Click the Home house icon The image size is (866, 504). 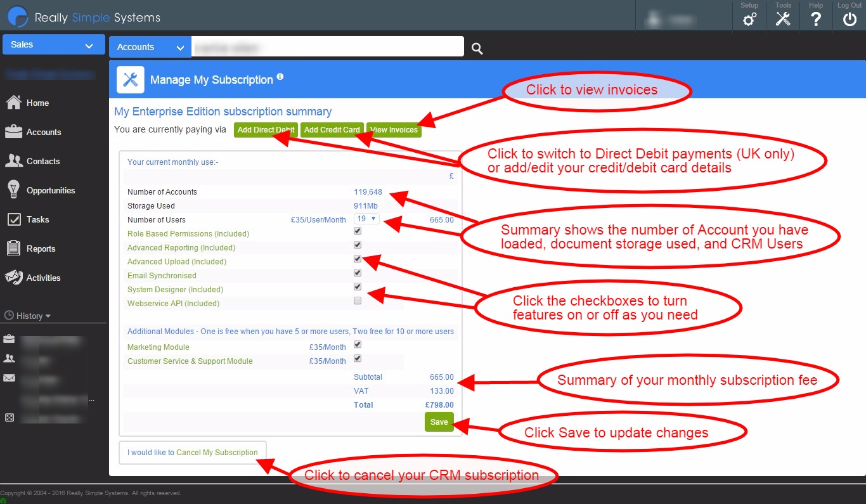click(x=14, y=103)
